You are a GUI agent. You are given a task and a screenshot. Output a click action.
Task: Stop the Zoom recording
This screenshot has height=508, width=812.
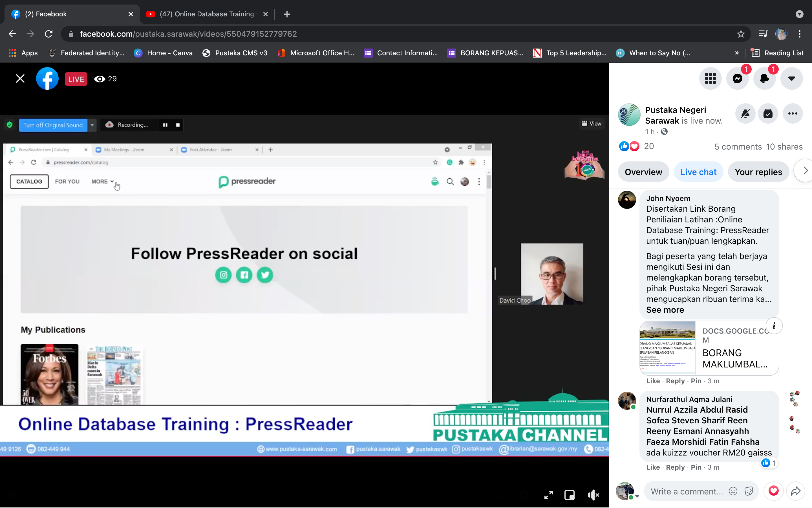(178, 125)
